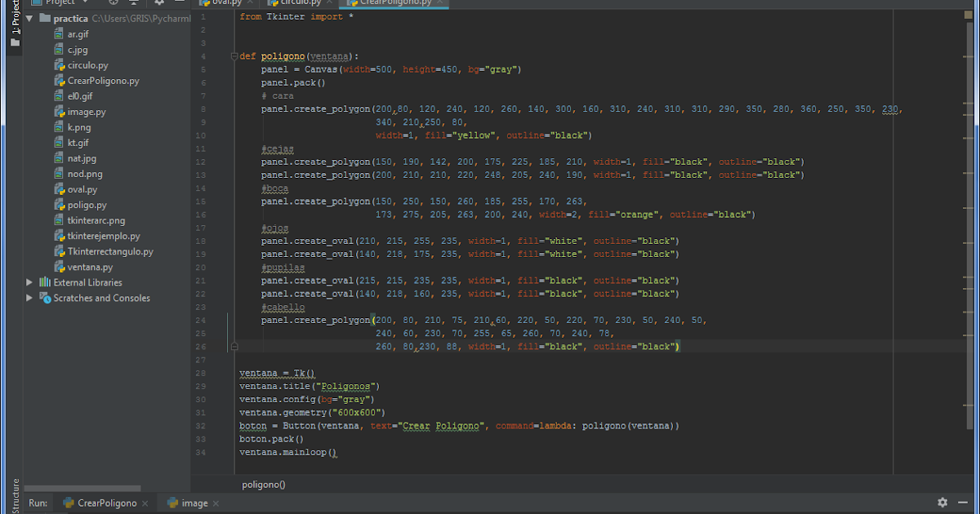Expand Scratches and Consoles
The height and width of the screenshot is (514, 980).
click(29, 298)
